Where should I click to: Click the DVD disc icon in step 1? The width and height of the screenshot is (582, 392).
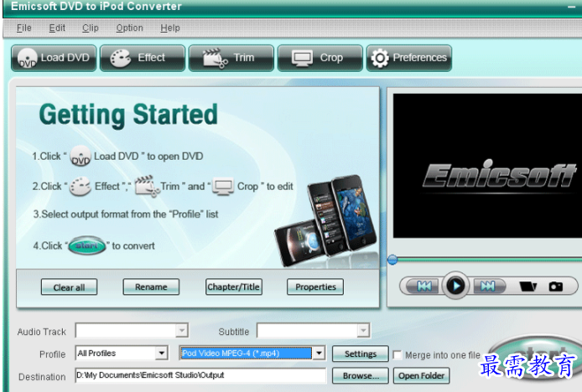coord(81,156)
